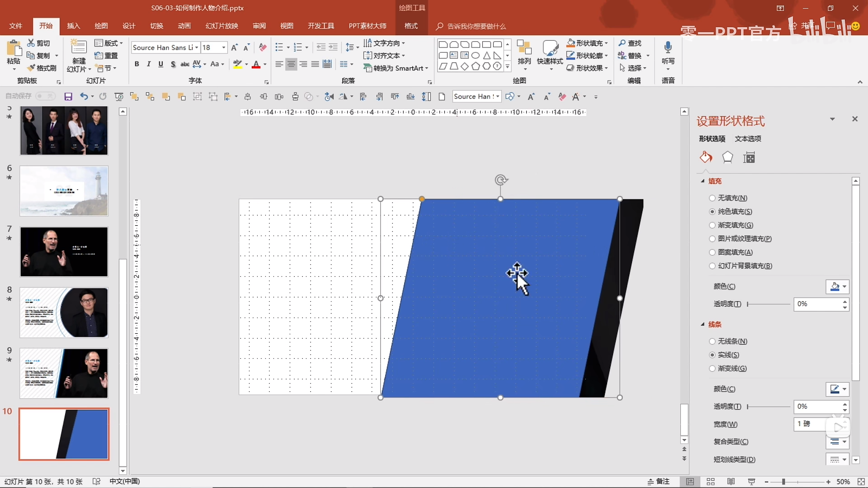Collapse the Line section

[703, 324]
